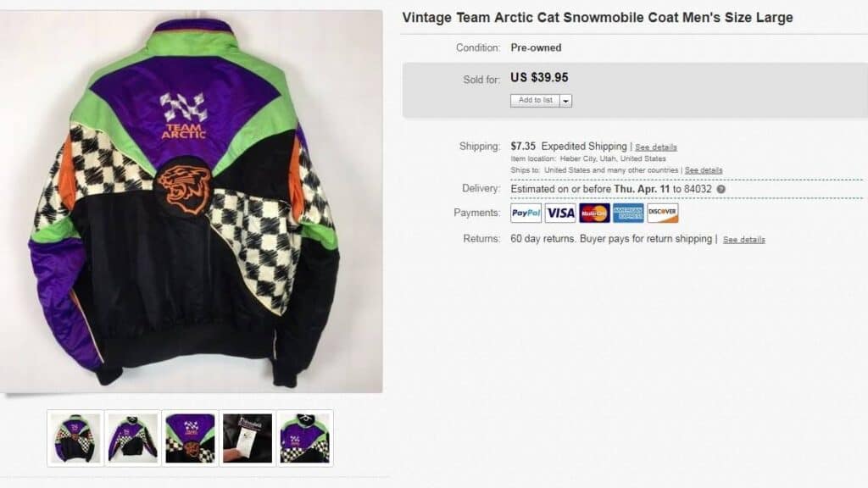Click the Thu. Apr. 11 delivery estimate text
Image resolution: width=868 pixels, height=488 pixels.
point(642,189)
